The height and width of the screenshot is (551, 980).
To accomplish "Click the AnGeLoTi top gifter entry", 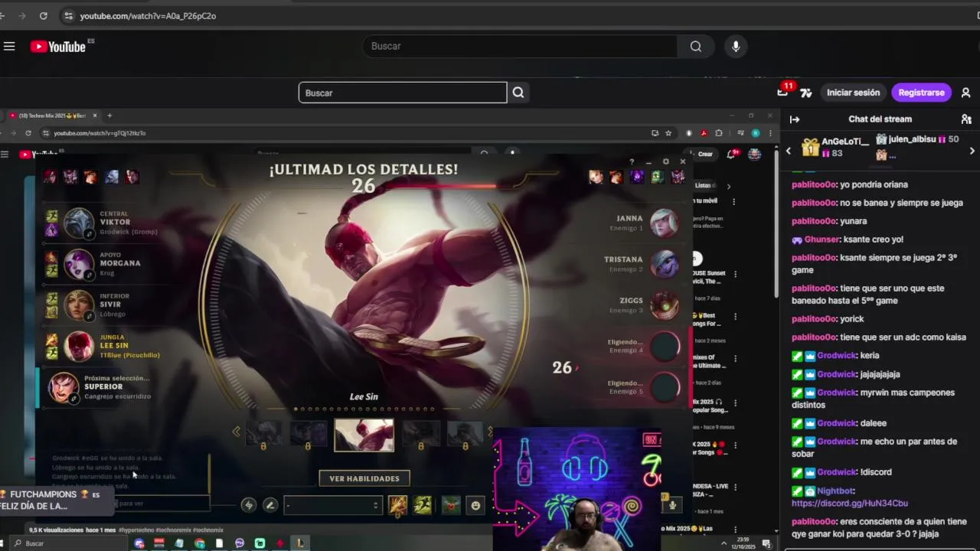I will click(835, 147).
